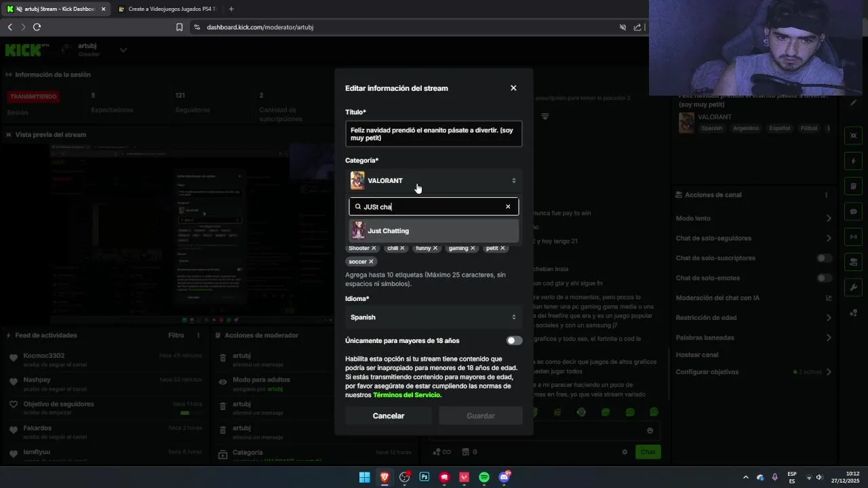Click the green Chat send button
The height and width of the screenshot is (488, 868).
[x=648, y=452]
